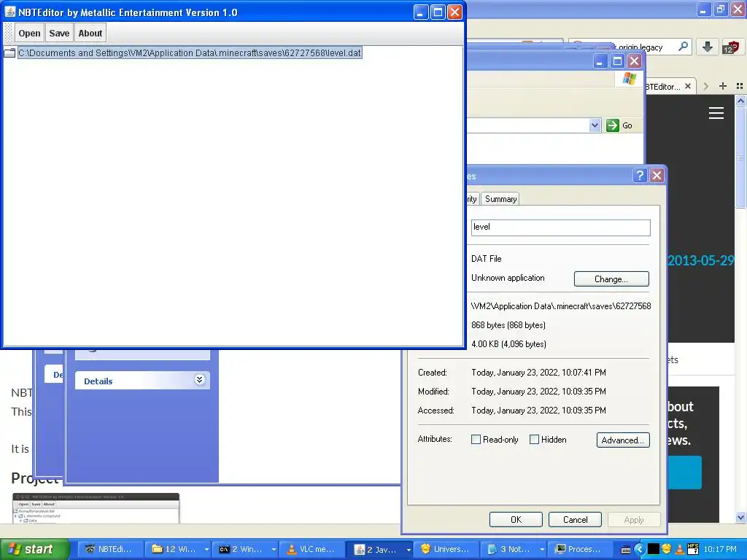
Task: Click the 3 Notepad taskbar group button
Action: coord(509,549)
